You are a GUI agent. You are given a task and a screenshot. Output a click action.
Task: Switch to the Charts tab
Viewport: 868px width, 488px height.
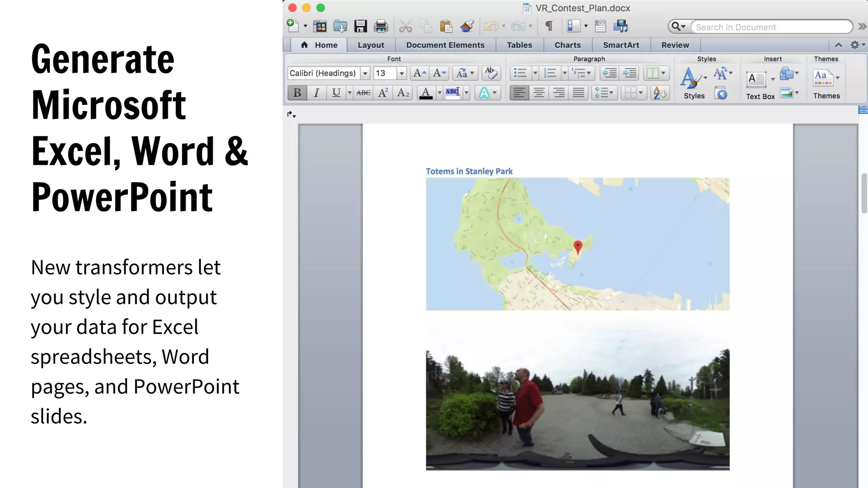[x=568, y=45]
